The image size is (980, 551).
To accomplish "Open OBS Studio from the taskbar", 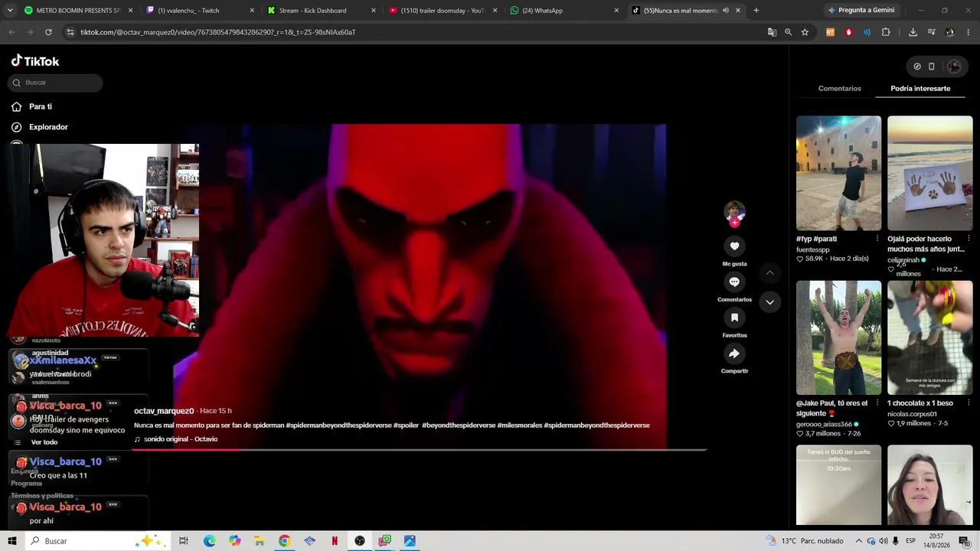I will [x=360, y=541].
